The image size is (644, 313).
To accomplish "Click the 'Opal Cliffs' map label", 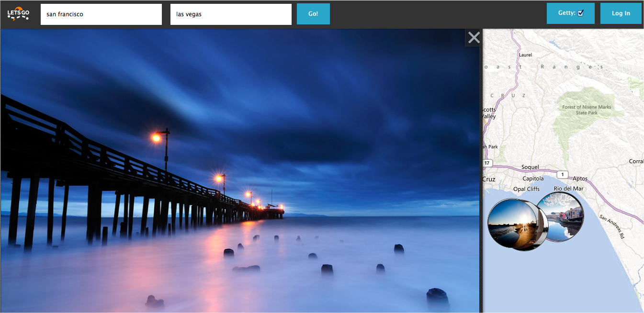I will [526, 189].
